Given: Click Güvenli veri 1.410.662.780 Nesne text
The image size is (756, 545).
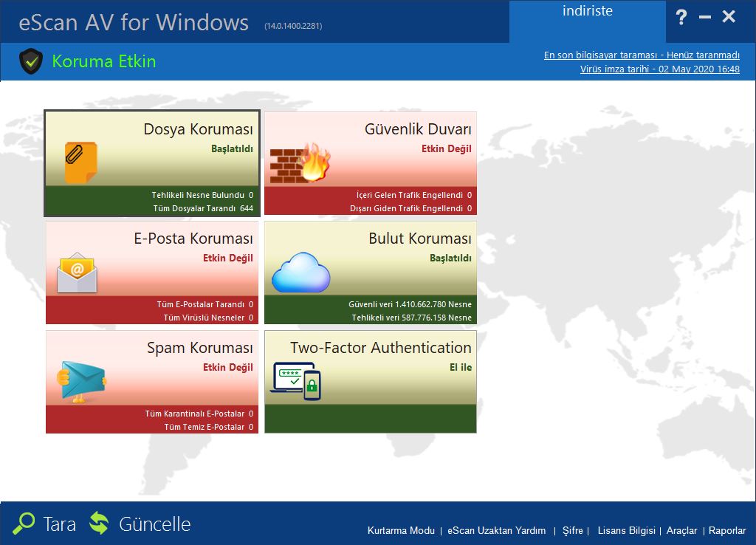Looking at the screenshot, I should [x=410, y=304].
